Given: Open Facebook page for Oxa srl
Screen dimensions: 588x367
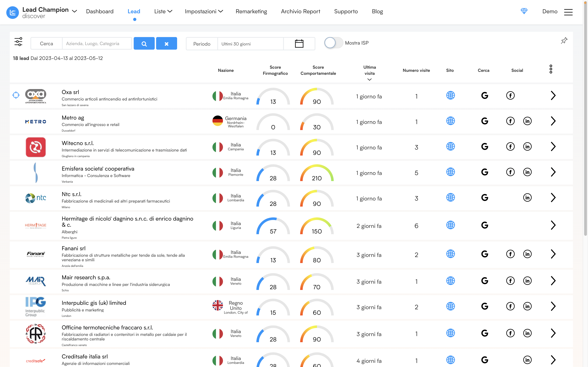Looking at the screenshot, I should click(510, 95).
